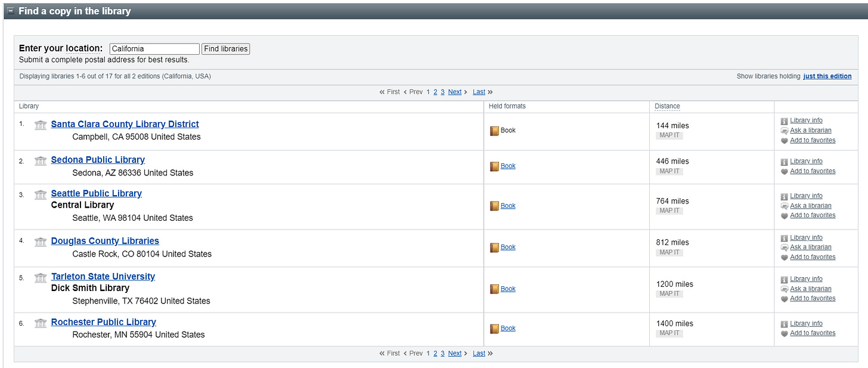Open Book format link for Sedona Public Library

point(508,166)
